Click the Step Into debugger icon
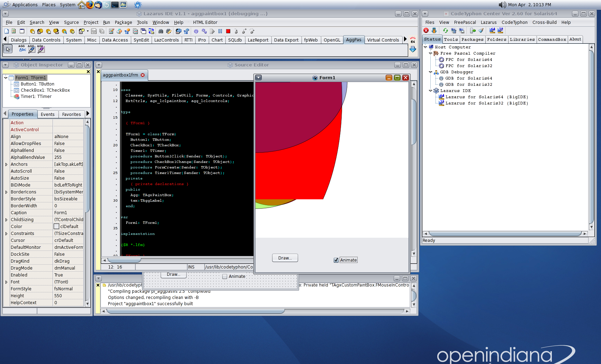Viewport: 601px width, 364px height. (236, 31)
